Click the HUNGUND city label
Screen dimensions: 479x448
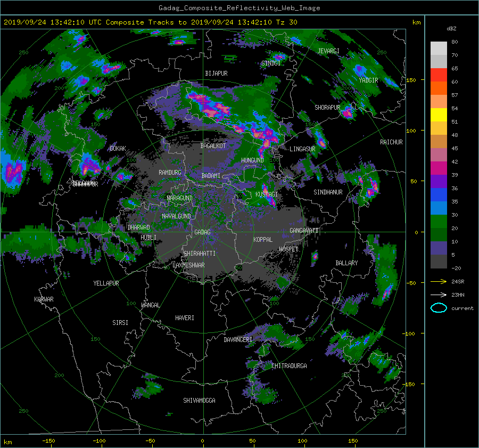252,160
